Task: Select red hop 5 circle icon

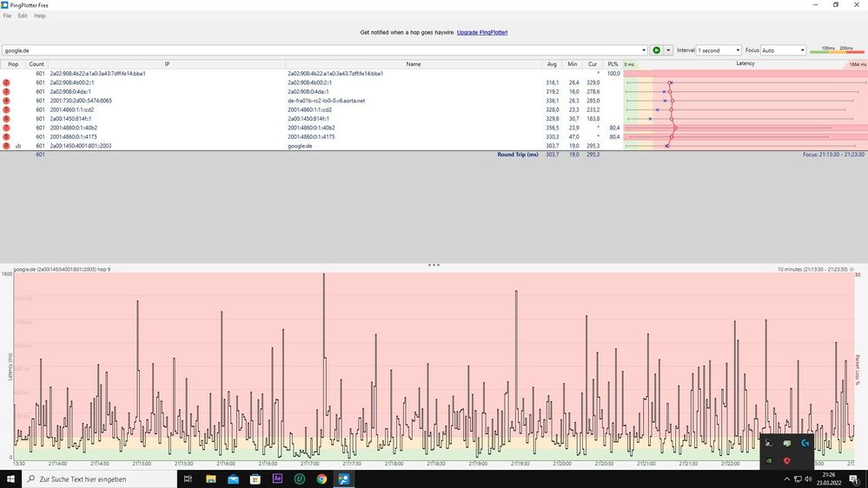Action: coord(6,109)
